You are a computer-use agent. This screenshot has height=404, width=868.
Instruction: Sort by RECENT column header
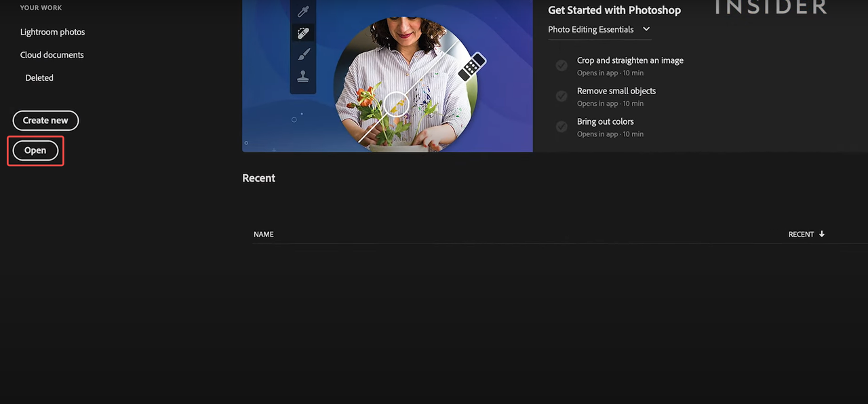(x=806, y=235)
